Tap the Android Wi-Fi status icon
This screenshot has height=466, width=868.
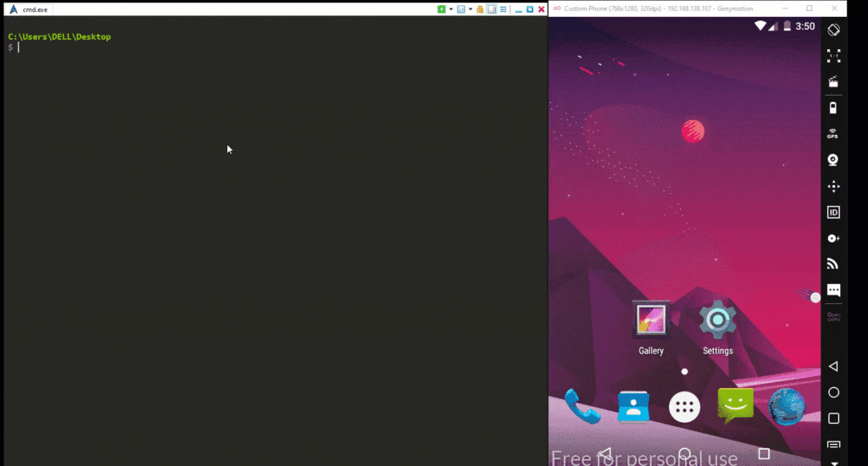click(x=760, y=26)
